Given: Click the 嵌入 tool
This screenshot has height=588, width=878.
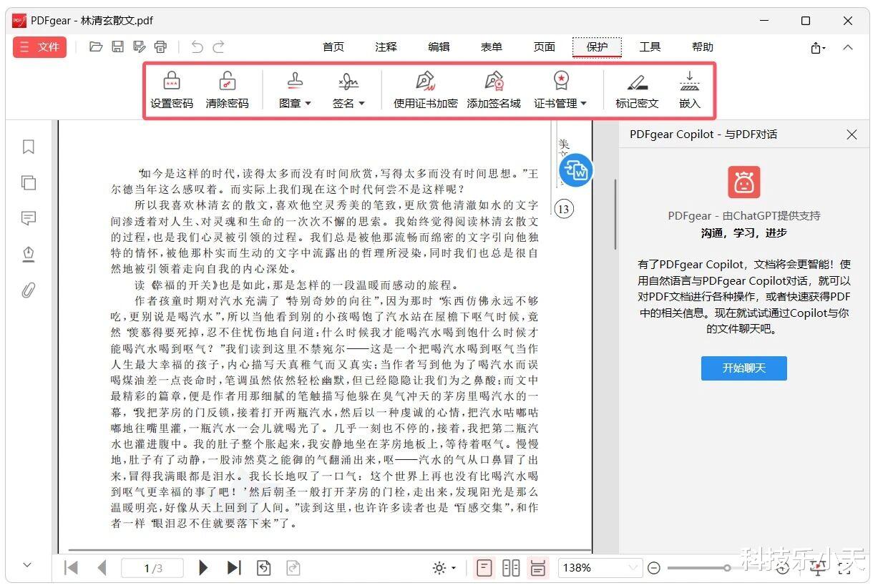Looking at the screenshot, I should tap(690, 90).
